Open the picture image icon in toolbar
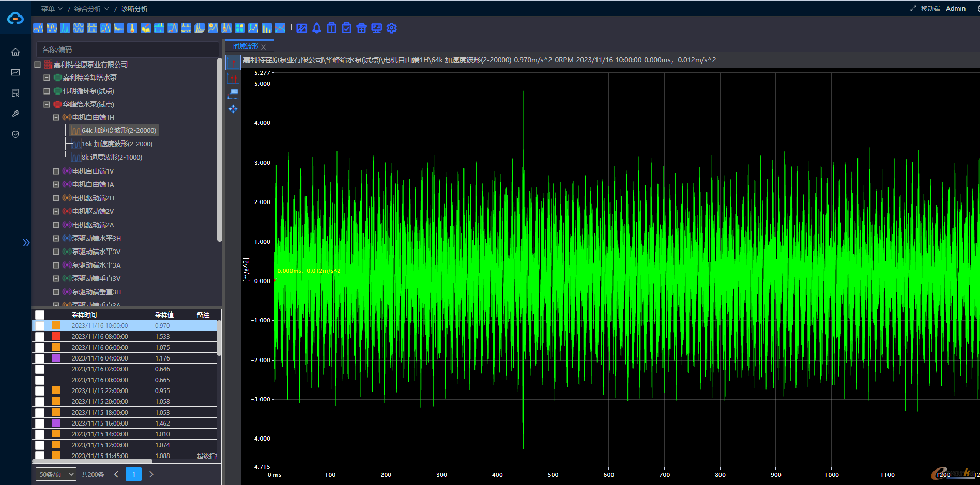Screen dimensions: 980x485 (302, 28)
